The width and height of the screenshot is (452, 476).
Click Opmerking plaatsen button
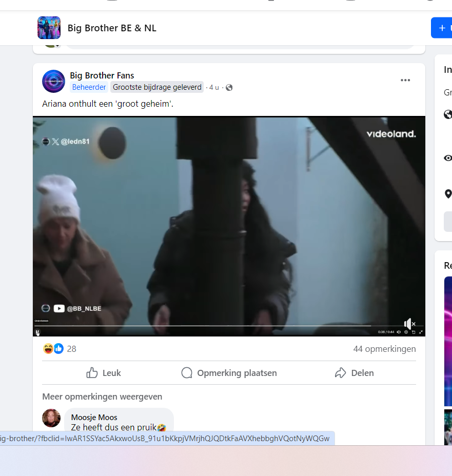[229, 373]
